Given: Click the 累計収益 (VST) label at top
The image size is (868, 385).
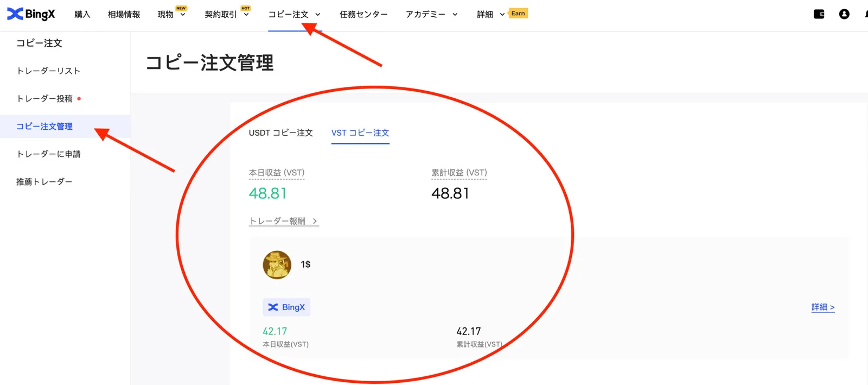Looking at the screenshot, I should [459, 173].
